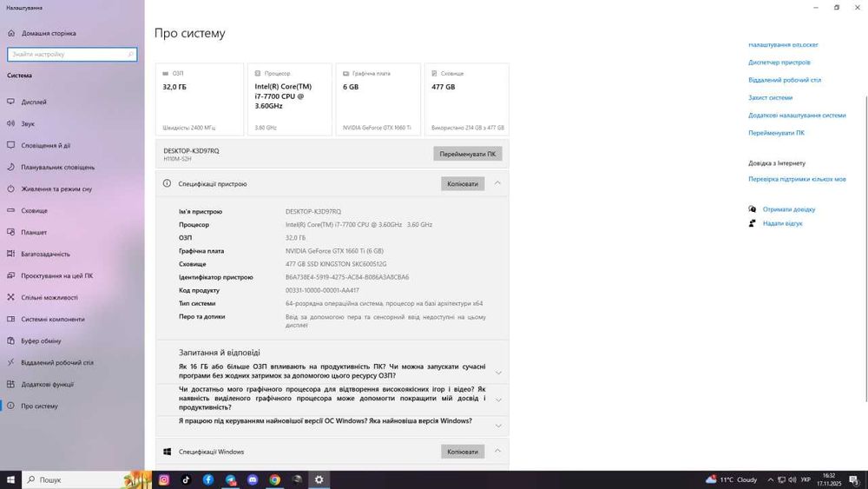Select Системні компоненти
The height and width of the screenshot is (489, 868).
click(x=72, y=319)
